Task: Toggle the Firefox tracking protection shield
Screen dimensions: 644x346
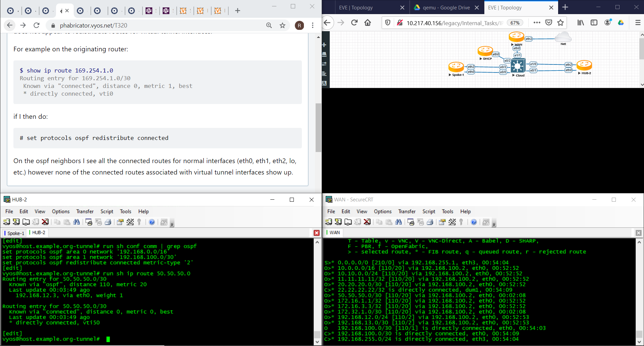Action: [x=388, y=22]
